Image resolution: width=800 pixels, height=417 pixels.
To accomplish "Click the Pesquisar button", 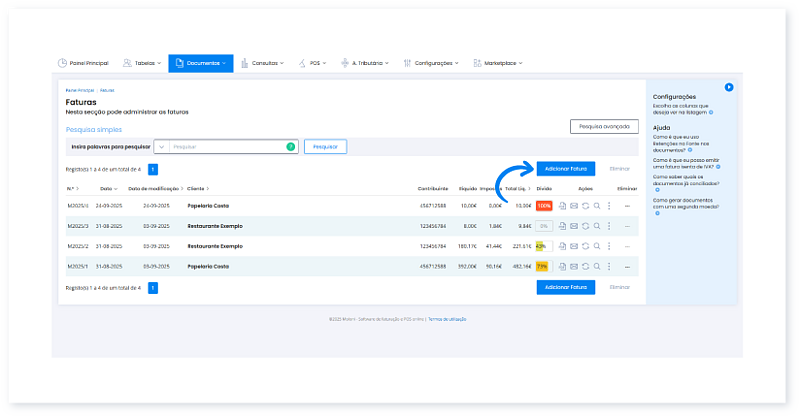I will (x=325, y=146).
